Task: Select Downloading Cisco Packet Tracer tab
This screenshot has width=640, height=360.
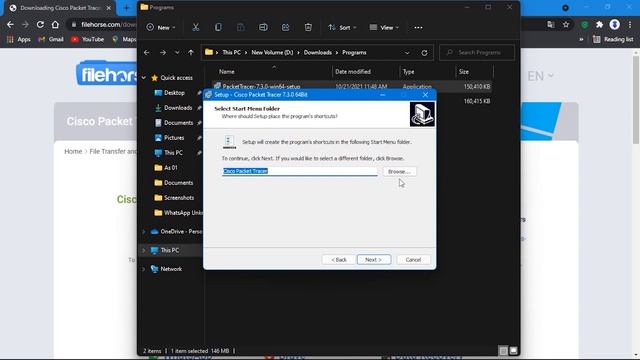Action: [x=60, y=8]
